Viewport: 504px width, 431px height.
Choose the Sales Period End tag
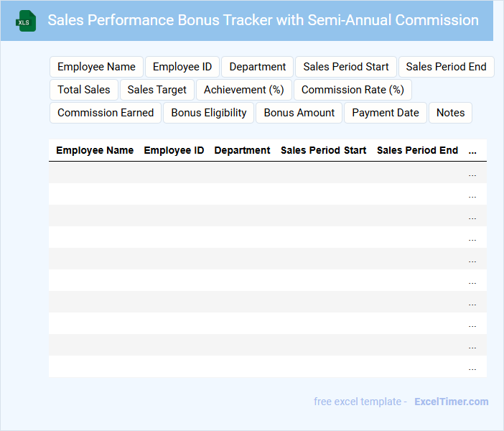tap(446, 67)
